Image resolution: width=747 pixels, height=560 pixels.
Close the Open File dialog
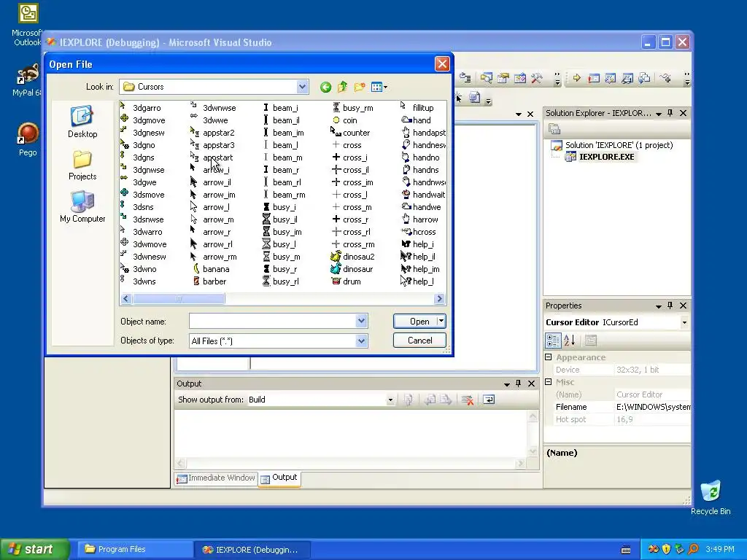point(442,64)
